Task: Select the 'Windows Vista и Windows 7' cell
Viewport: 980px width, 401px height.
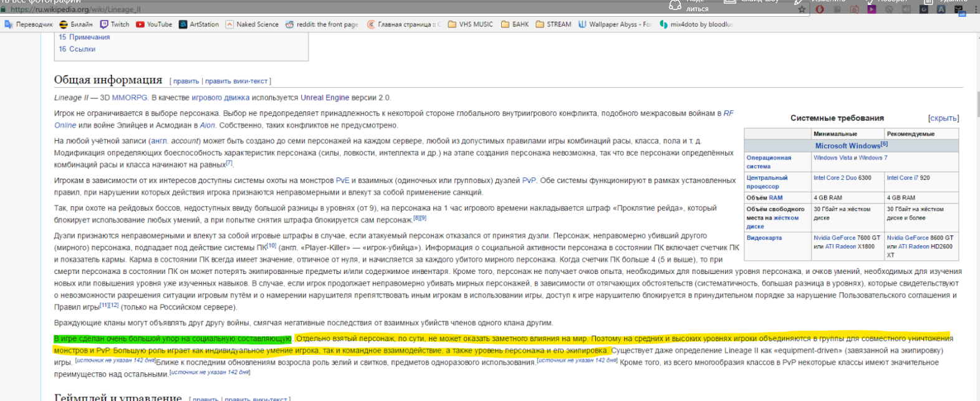Action: [x=885, y=162]
